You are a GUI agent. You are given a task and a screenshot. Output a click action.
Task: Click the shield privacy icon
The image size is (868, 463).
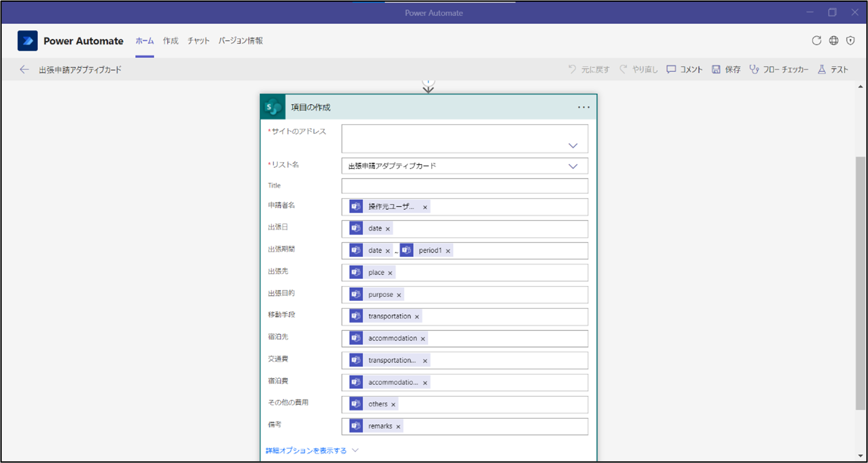[850, 41]
